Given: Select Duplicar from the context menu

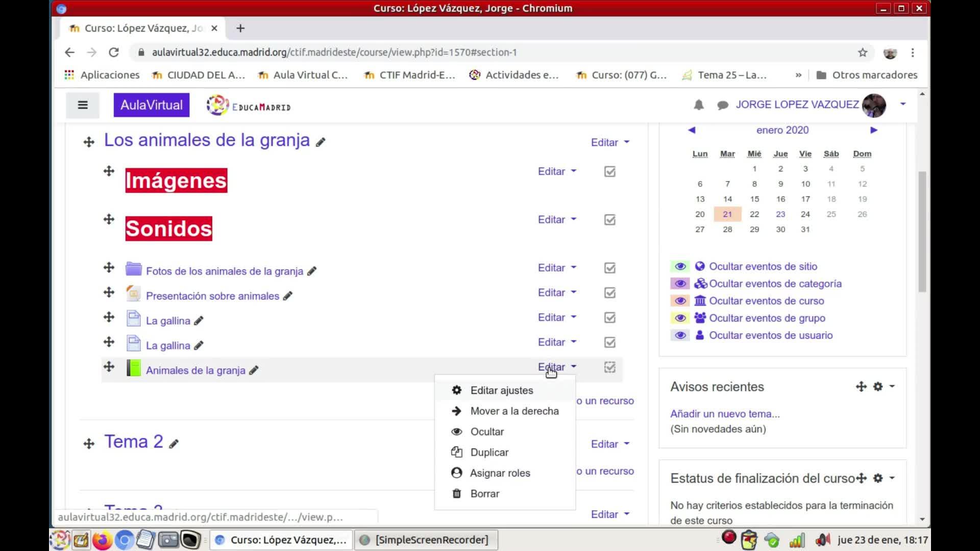Looking at the screenshot, I should pos(489,453).
